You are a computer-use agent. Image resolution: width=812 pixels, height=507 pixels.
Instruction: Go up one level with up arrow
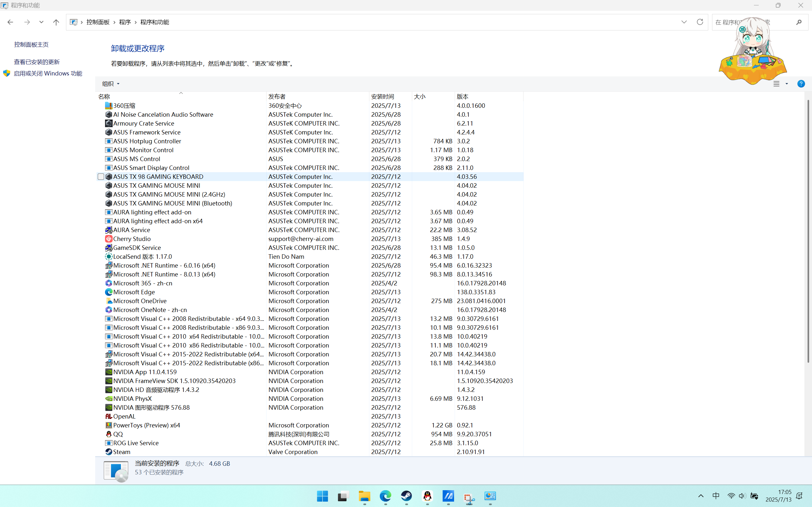pyautogui.click(x=56, y=22)
